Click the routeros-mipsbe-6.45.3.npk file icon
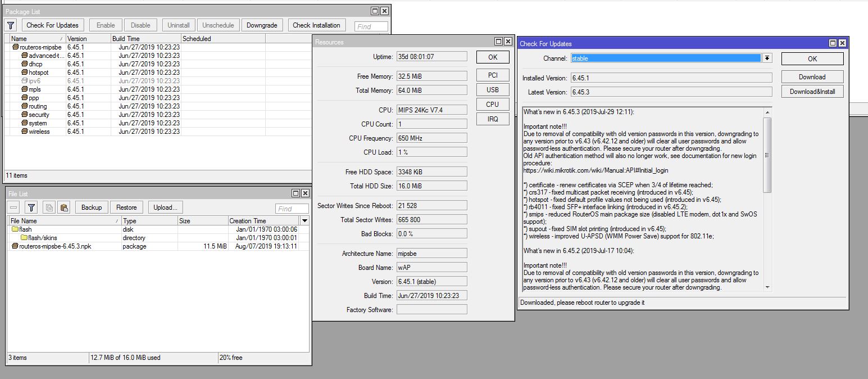Screen dimensions: 868x379 [x=15, y=246]
